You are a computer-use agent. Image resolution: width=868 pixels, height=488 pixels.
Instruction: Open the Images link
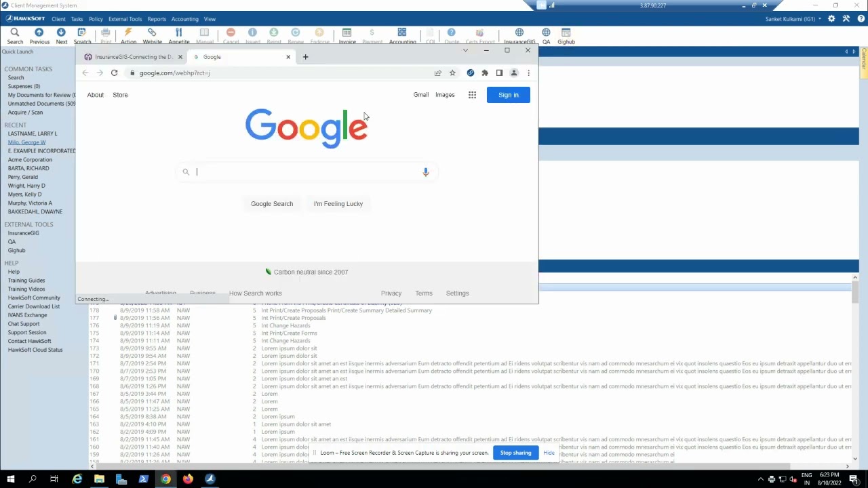tap(445, 95)
